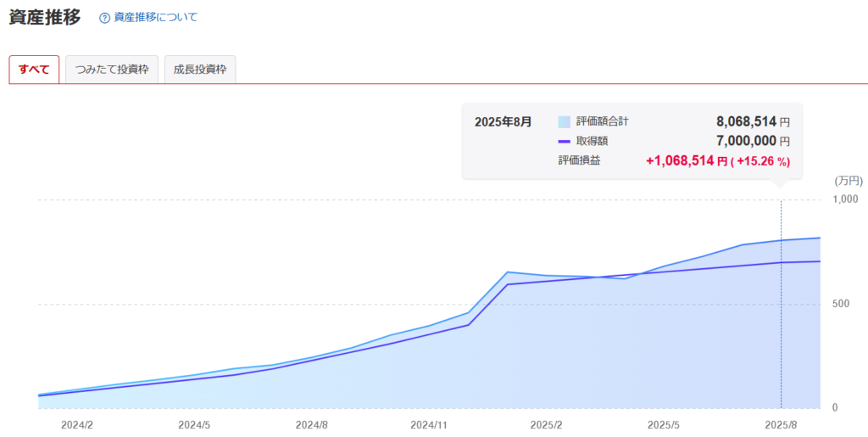Select the すべて tab
Screen dimensions: 868x437
pyautogui.click(x=34, y=70)
